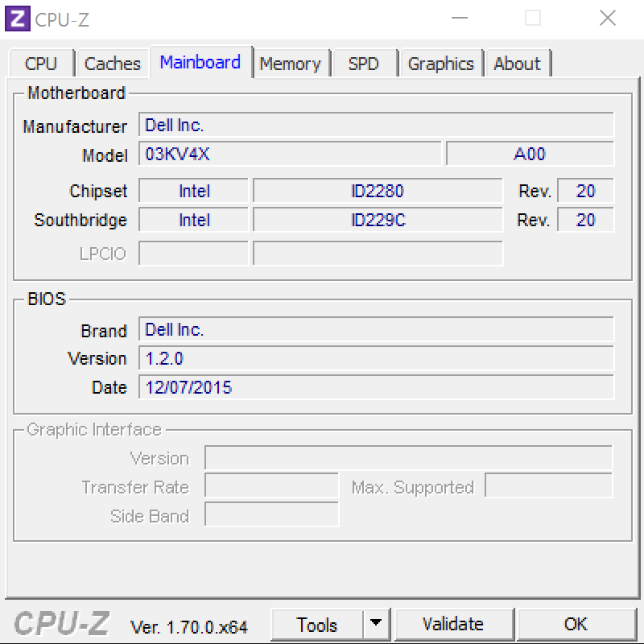Image resolution: width=644 pixels, height=644 pixels.
Task: Switch to the Caches tab
Action: click(112, 64)
